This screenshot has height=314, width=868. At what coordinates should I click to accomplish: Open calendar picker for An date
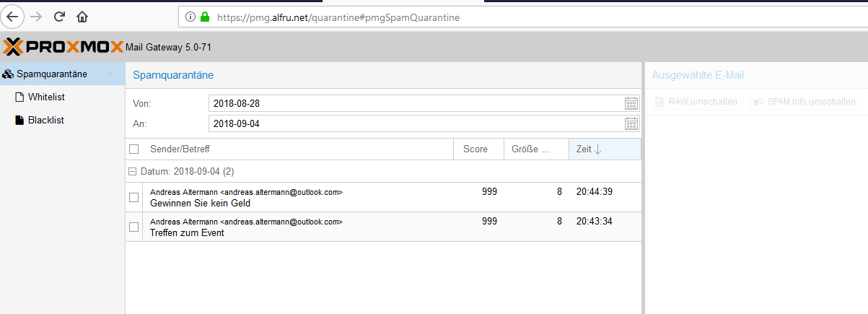[631, 123]
